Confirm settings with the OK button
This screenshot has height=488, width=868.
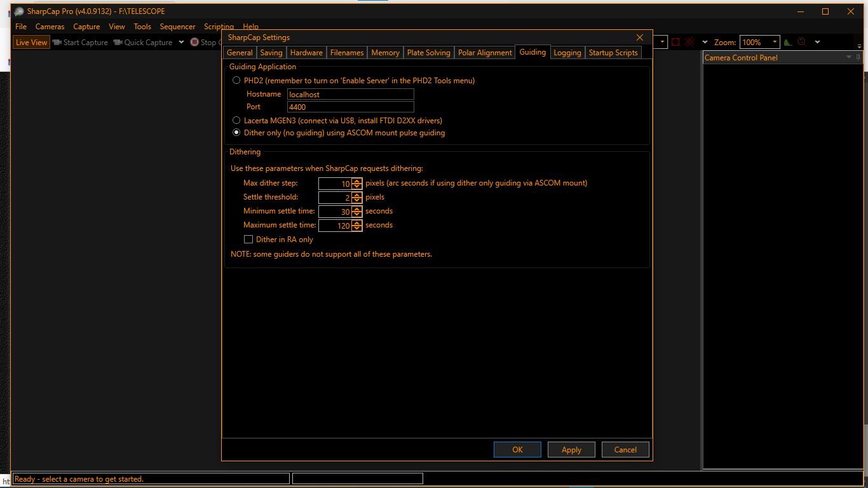(x=517, y=449)
